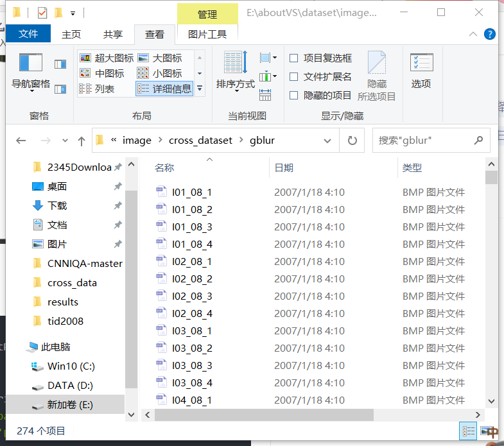Expand breadcrumb chevron after image

coord(160,140)
